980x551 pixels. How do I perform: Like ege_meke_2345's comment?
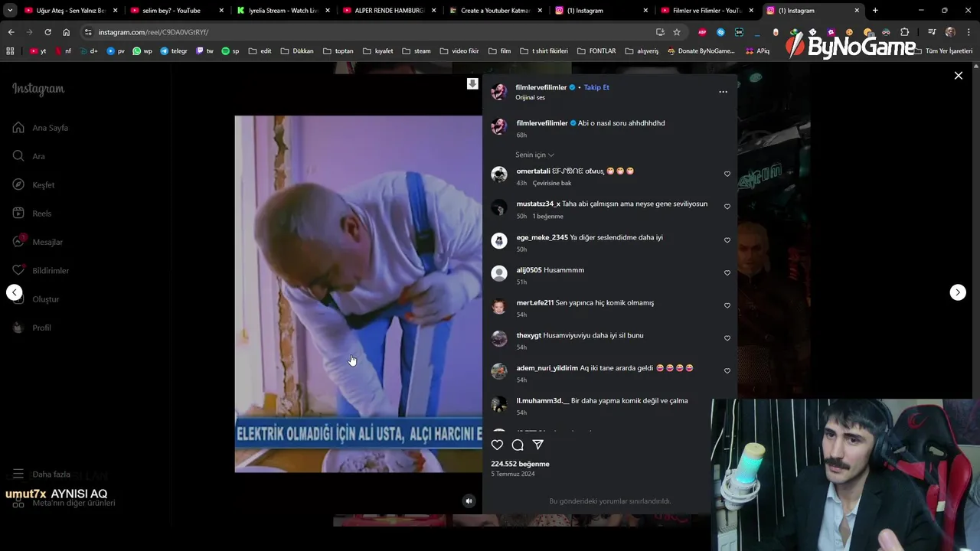(727, 240)
